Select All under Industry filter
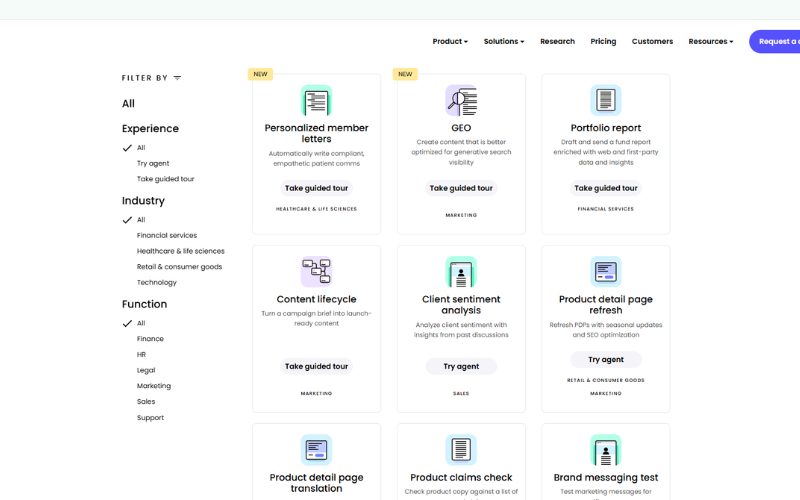This screenshot has height=500, width=800. 141,220
